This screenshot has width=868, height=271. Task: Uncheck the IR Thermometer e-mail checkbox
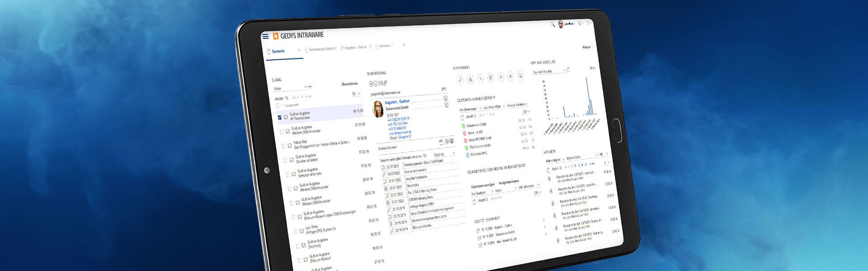pos(279,117)
